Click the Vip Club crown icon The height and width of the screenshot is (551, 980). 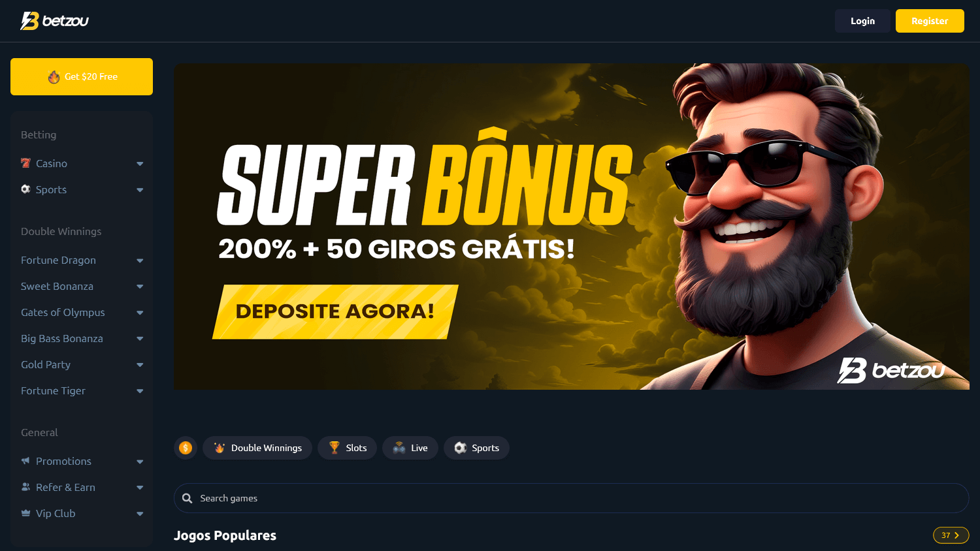[x=25, y=513]
